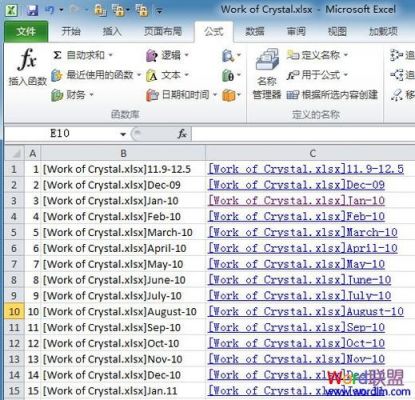Open hyperlink [Work of Crystal.xlsx]Oct-10
The image size is (415, 400).
(x=296, y=343)
